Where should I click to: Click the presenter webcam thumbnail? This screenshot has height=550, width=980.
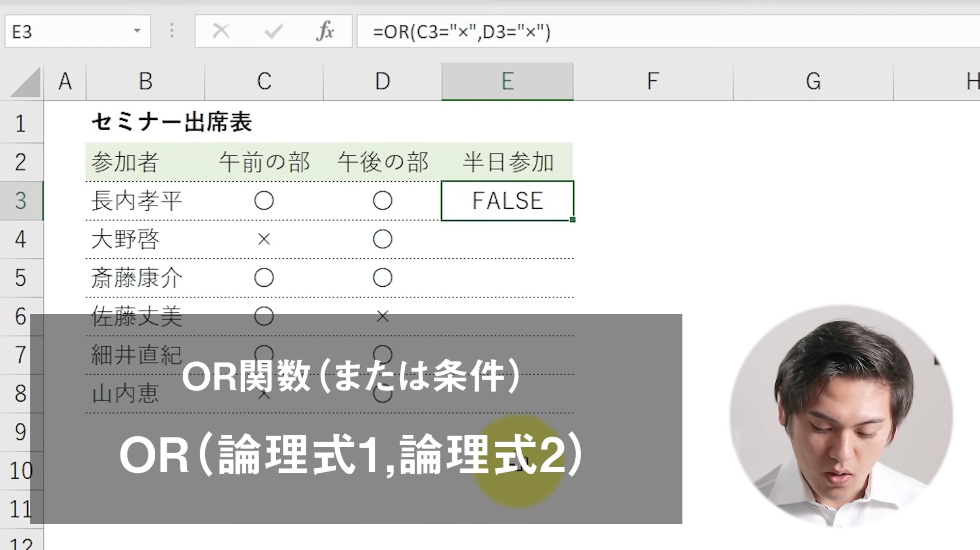pyautogui.click(x=842, y=416)
